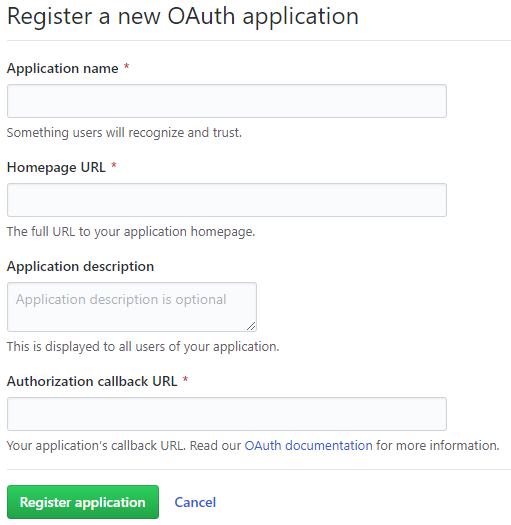Click the Register a new OAuth application heading
This screenshot has height=525, width=511.
[183, 16]
